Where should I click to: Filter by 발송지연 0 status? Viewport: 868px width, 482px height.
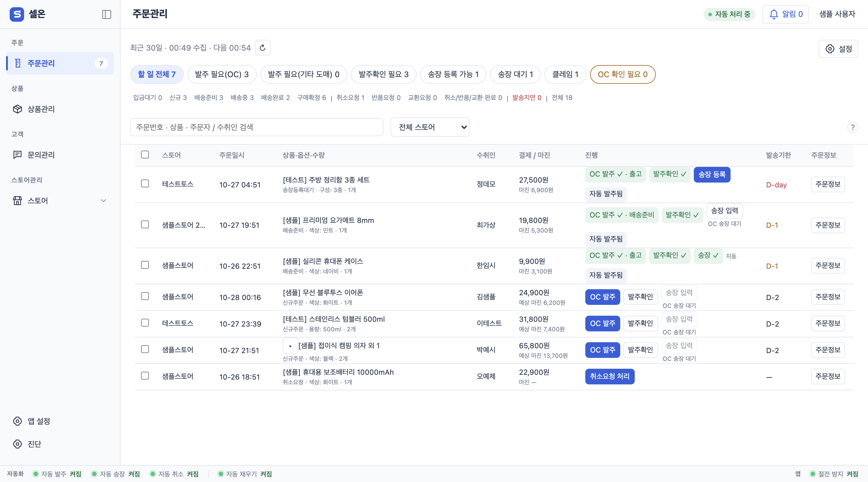coord(527,98)
